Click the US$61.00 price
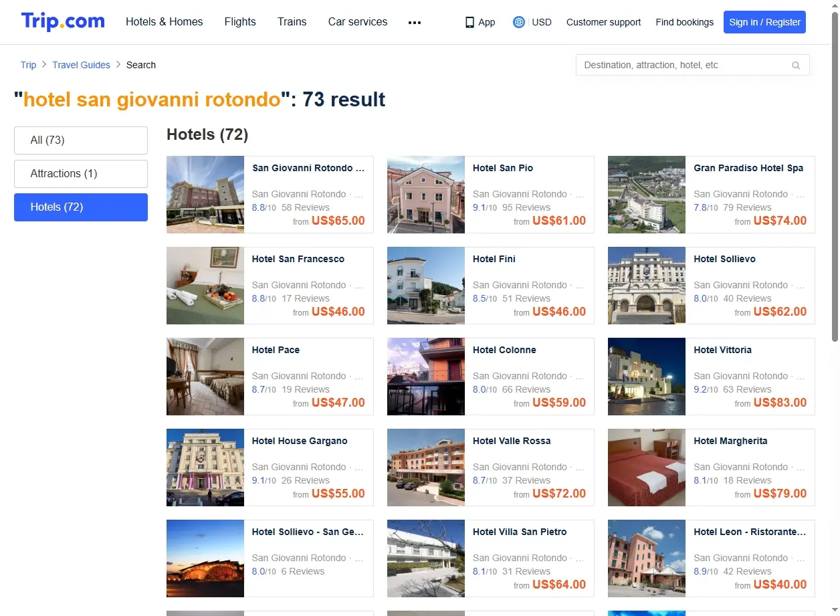The height and width of the screenshot is (616, 840). tap(559, 221)
